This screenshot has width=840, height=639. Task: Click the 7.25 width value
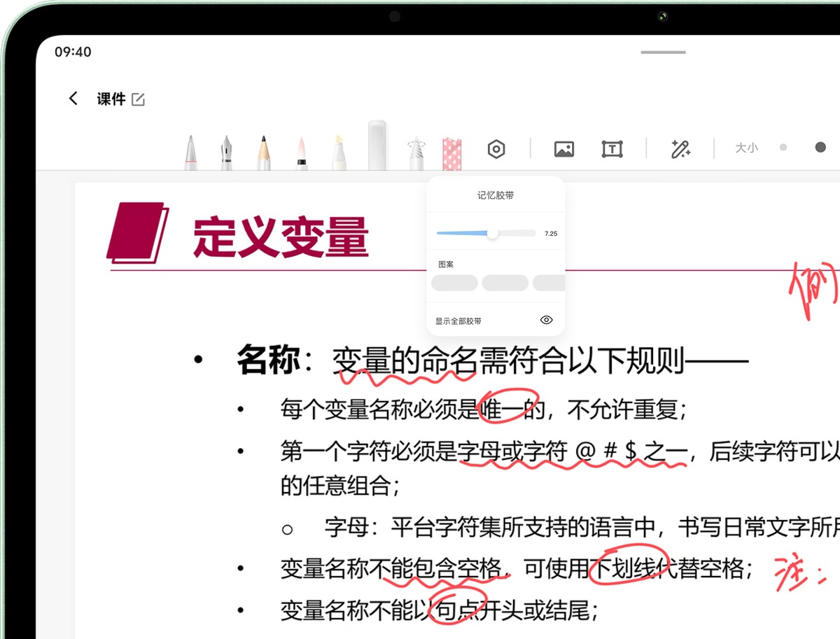551,234
